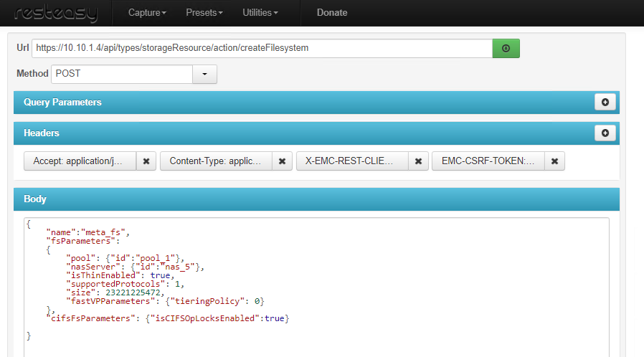Image resolution: width=644 pixels, height=357 pixels.
Task: Click the resteasy logo
Action: click(56, 13)
